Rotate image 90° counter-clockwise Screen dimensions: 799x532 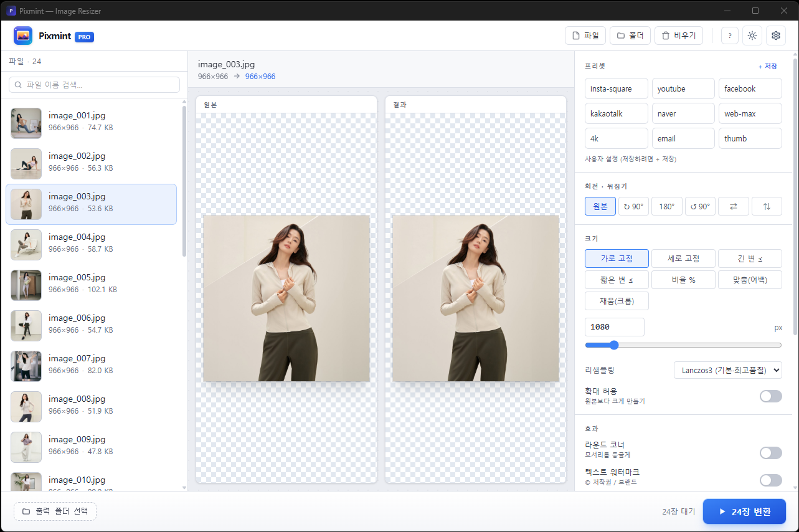(x=700, y=206)
